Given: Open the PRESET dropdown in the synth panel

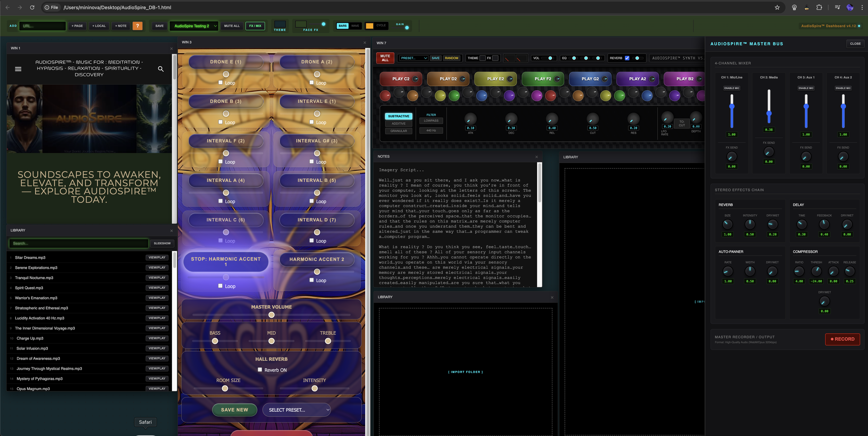Looking at the screenshot, I should coord(414,58).
